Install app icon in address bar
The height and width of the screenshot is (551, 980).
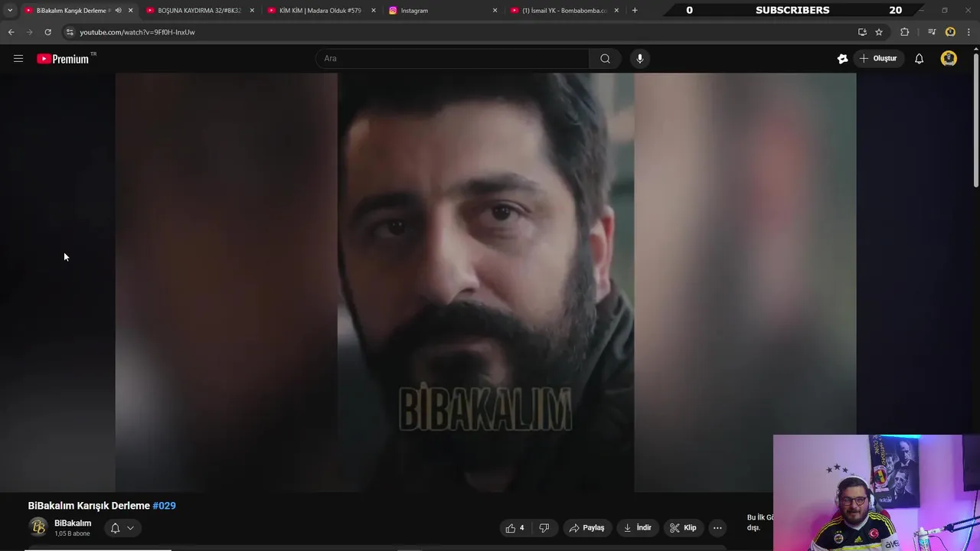coord(862,32)
